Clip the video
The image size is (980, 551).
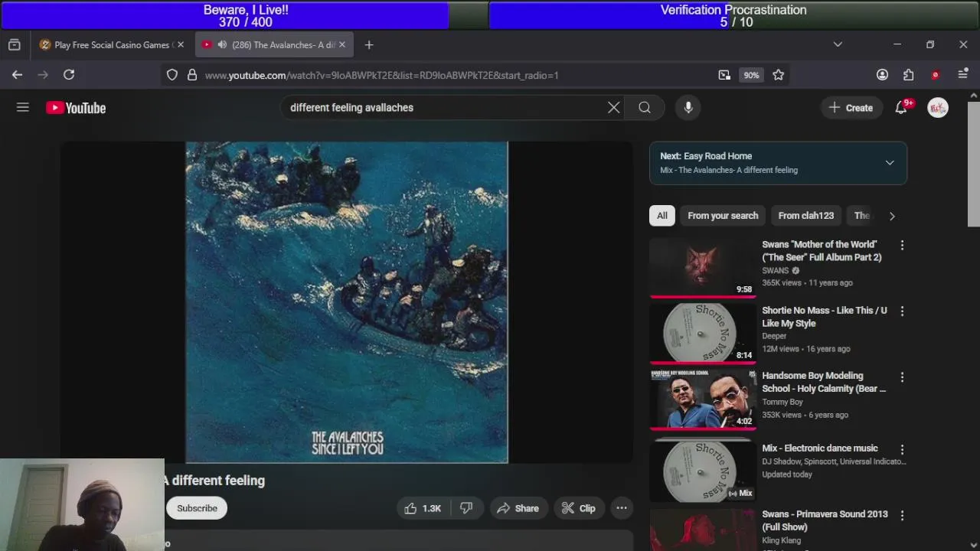tap(578, 508)
